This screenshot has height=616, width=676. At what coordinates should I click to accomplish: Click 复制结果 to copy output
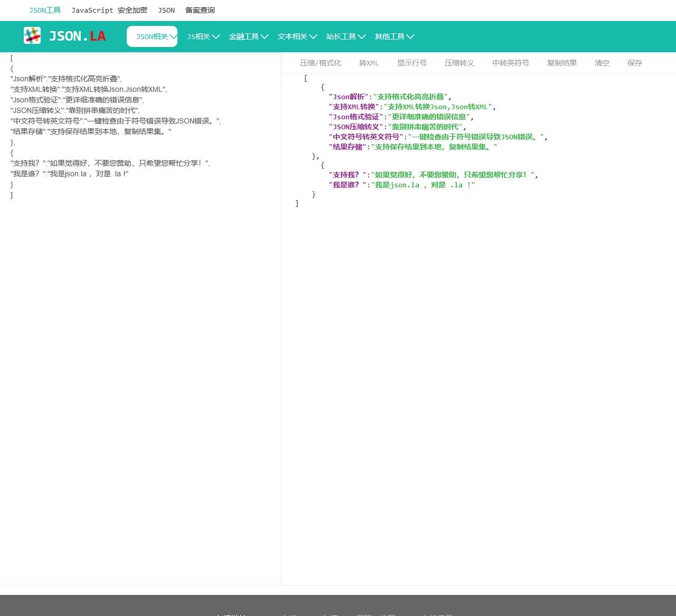tap(562, 63)
